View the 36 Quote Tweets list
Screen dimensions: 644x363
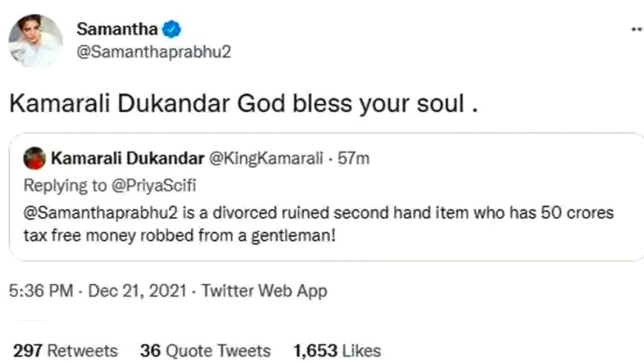[x=205, y=350]
